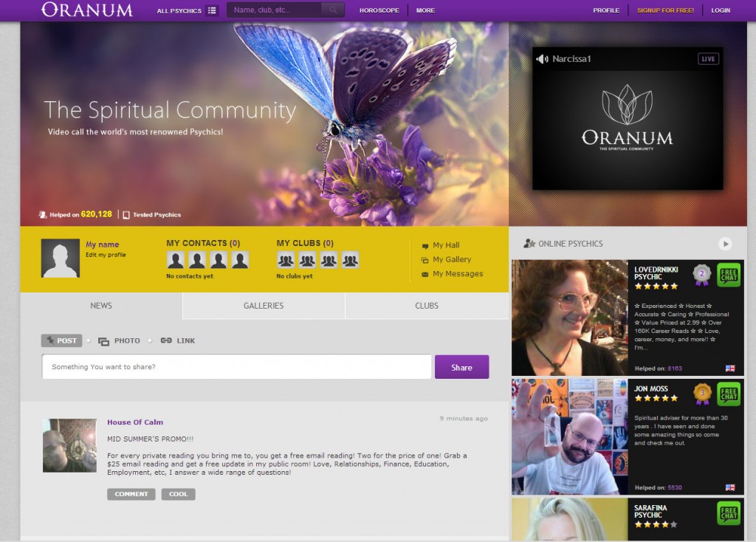Open the Jon Moss webcam thumbnail
Viewport: 756px width, 542px height.
(x=569, y=437)
